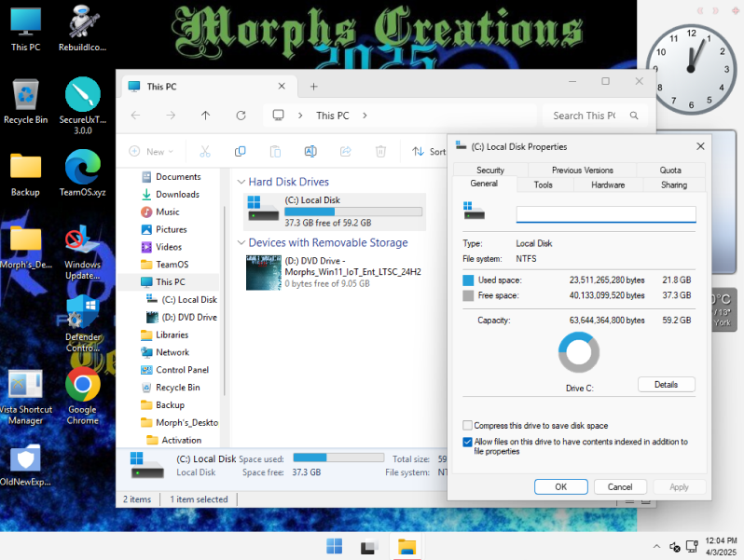The image size is (744, 560).
Task: Go forward with the Explorer forward arrow
Action: point(171,116)
